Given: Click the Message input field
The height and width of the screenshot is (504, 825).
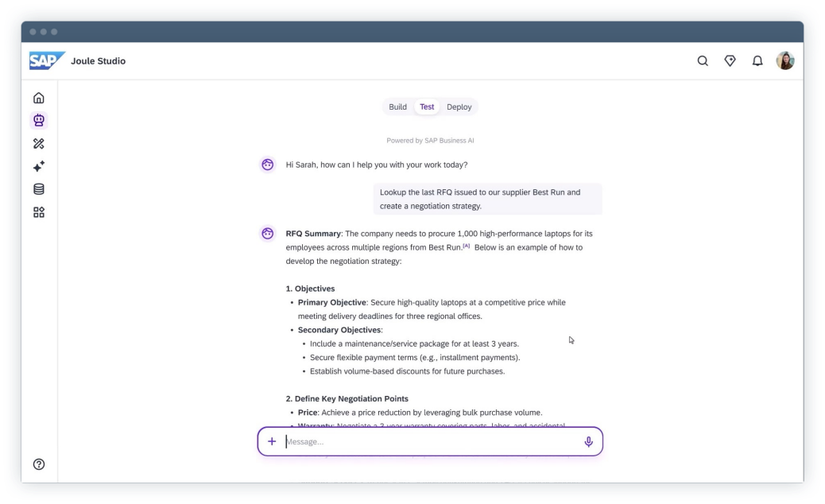Looking at the screenshot, I should pos(432,441).
